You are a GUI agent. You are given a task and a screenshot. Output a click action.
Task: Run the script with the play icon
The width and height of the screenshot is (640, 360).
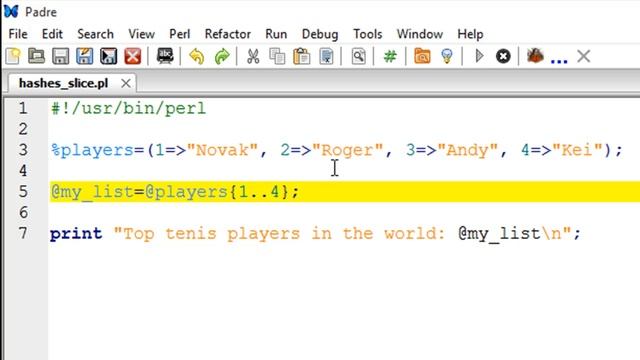479,56
